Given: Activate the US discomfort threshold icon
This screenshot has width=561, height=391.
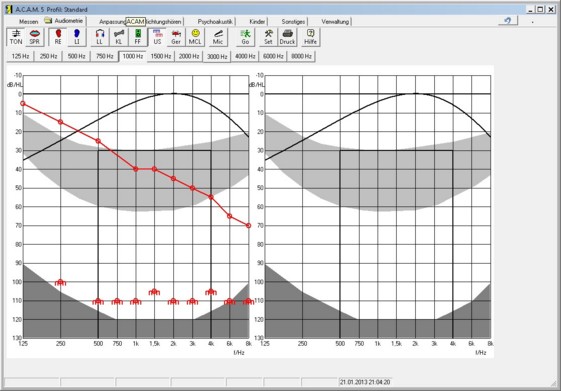Looking at the screenshot, I should (157, 37).
